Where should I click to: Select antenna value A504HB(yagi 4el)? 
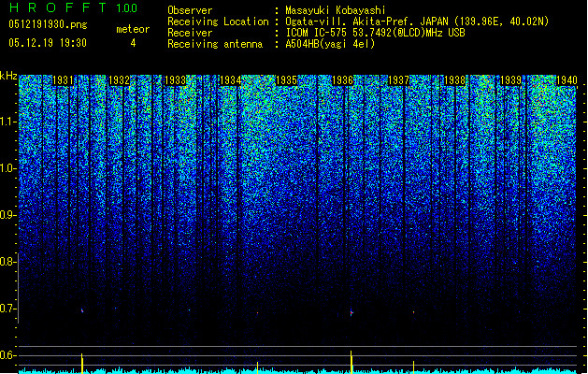point(330,44)
